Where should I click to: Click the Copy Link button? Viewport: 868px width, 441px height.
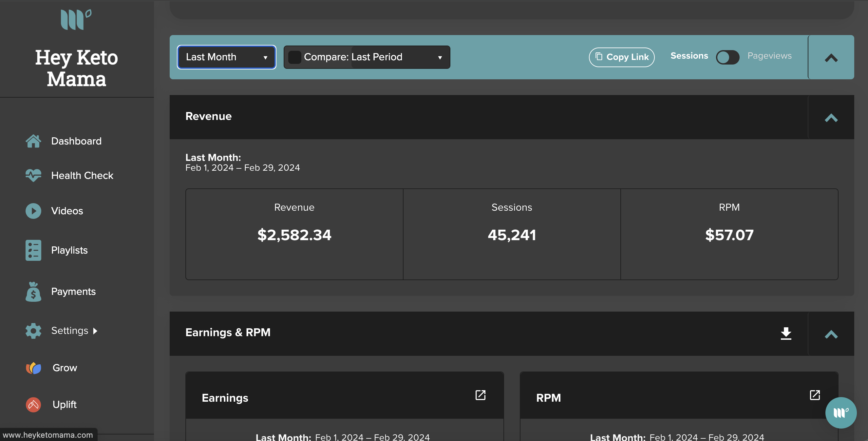621,57
